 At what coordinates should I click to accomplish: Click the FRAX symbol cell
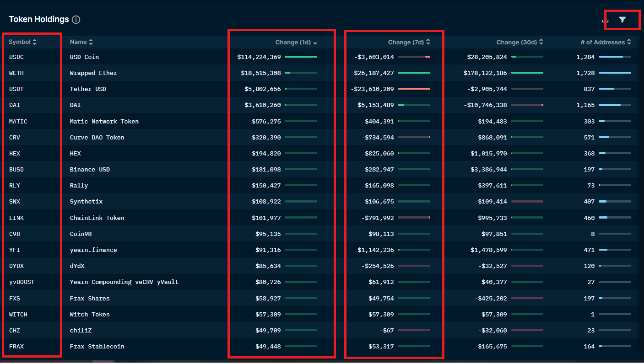(x=16, y=347)
